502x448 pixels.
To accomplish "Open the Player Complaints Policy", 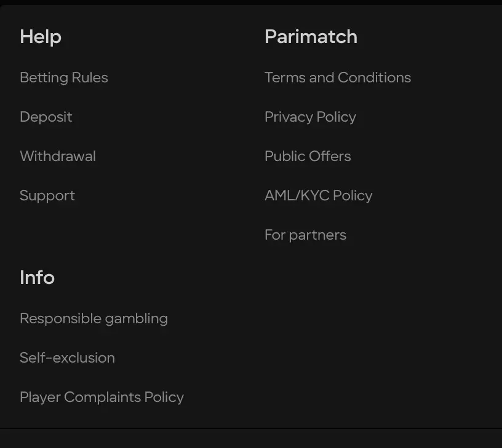I will point(102,397).
